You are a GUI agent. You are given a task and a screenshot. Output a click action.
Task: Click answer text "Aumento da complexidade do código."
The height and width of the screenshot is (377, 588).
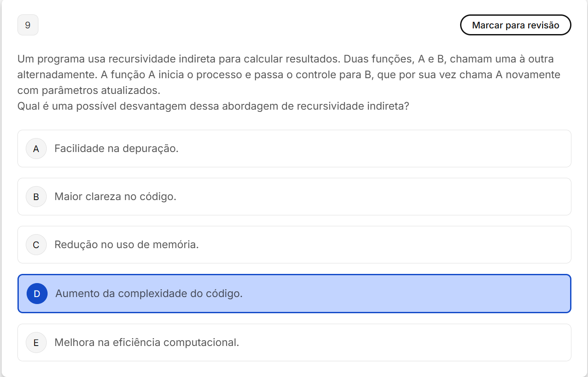(149, 294)
